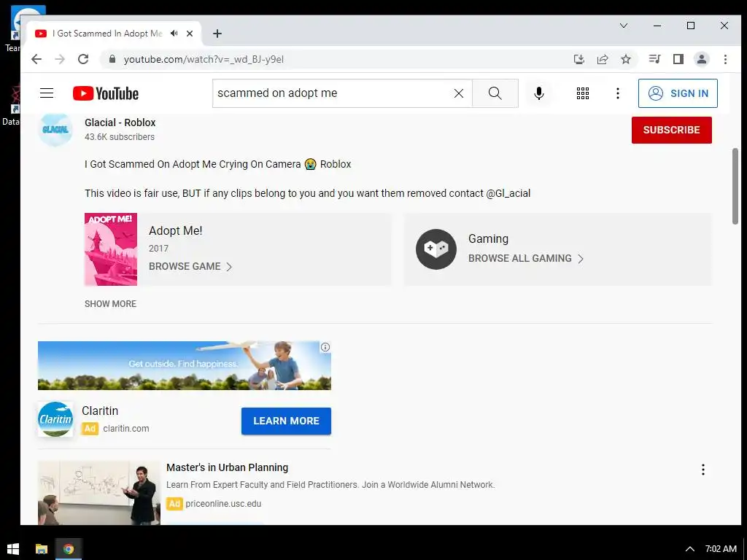Click BROWSE GAME link for Adopt Me!
Viewport: 747px width, 560px height.
[x=190, y=266]
